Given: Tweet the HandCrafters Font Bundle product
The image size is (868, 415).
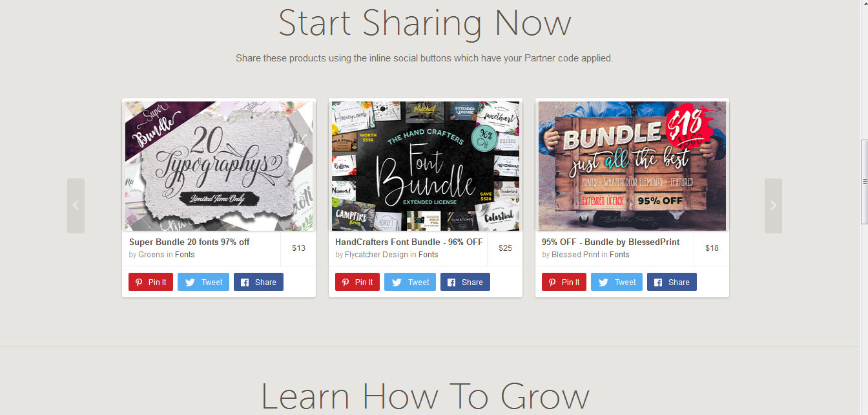Looking at the screenshot, I should point(410,282).
